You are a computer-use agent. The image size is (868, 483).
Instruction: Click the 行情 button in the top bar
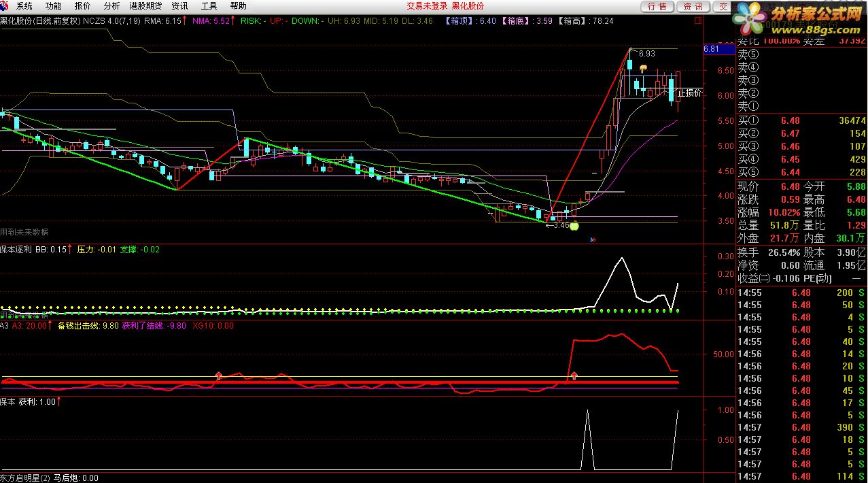(657, 6)
